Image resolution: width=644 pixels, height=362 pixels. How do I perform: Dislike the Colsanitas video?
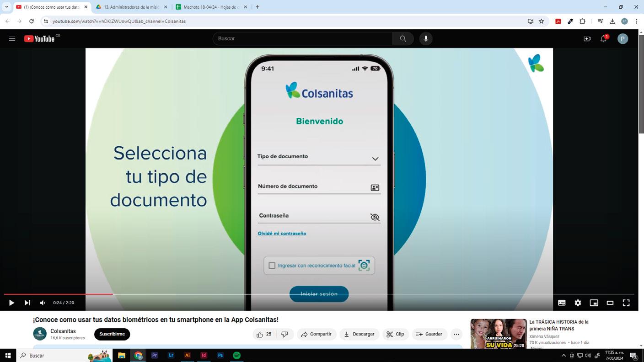point(284,334)
